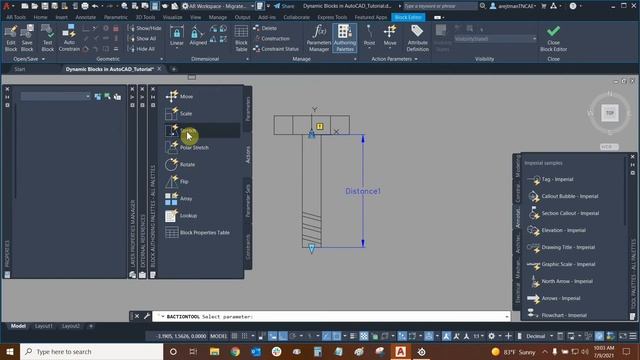Select the Rotate action in palette
Viewport: 640px width, 360px height.
tap(180, 164)
